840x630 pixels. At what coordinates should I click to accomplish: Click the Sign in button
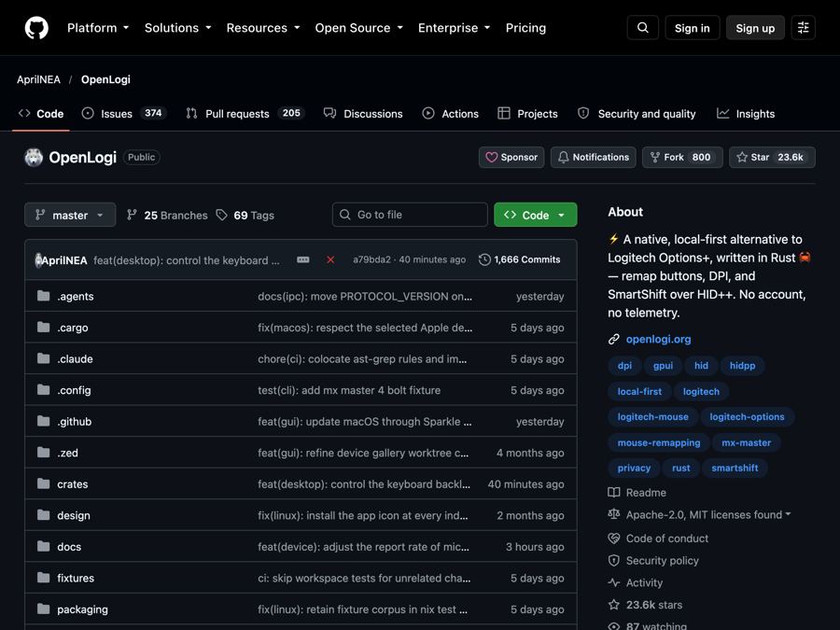point(693,28)
